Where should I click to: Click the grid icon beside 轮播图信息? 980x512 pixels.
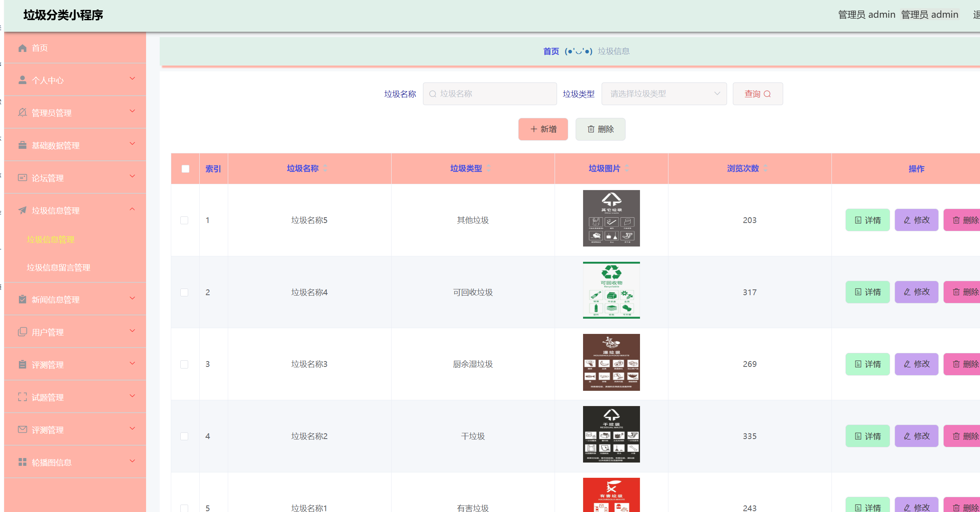coord(22,463)
